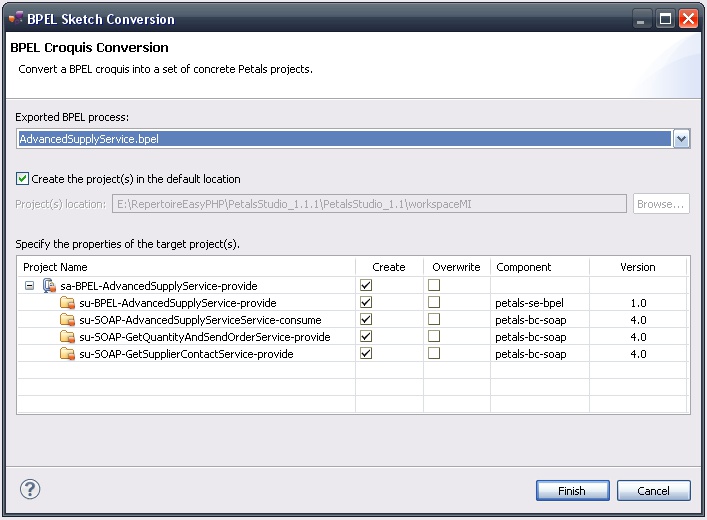Viewport: 707px width, 520px height.
Task: Collapse the sa-BPEL-AdvancedSupplyService-provide tree node
Action: tap(30, 286)
